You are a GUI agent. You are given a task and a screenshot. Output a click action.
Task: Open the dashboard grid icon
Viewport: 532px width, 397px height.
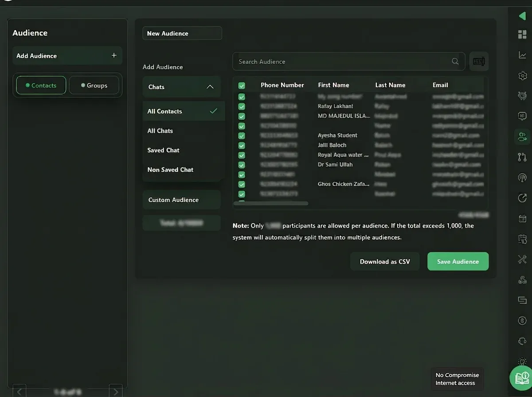[522, 35]
